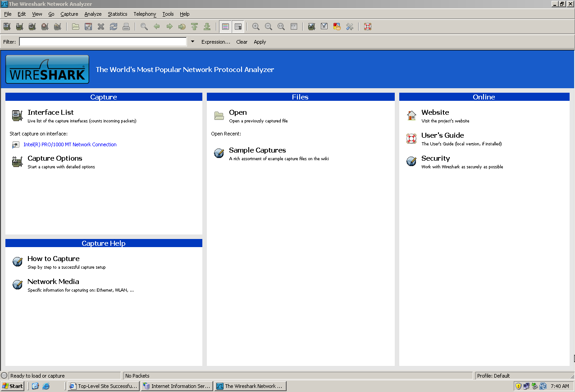Click the help lifebuoy toolbar icon
575x392 pixels.
(x=368, y=27)
